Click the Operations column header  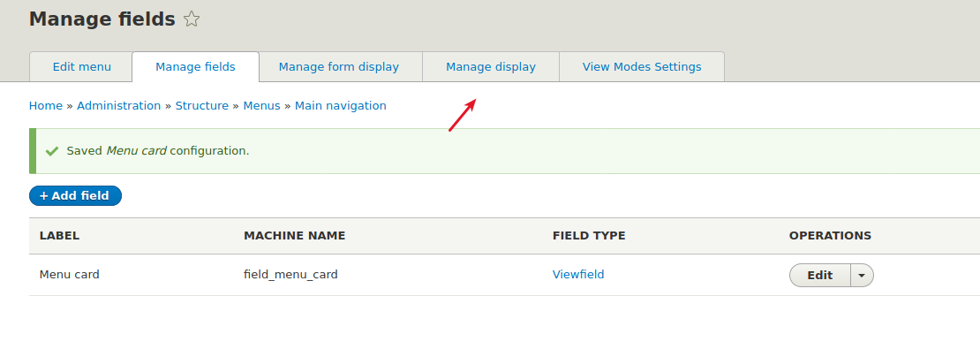coord(830,236)
